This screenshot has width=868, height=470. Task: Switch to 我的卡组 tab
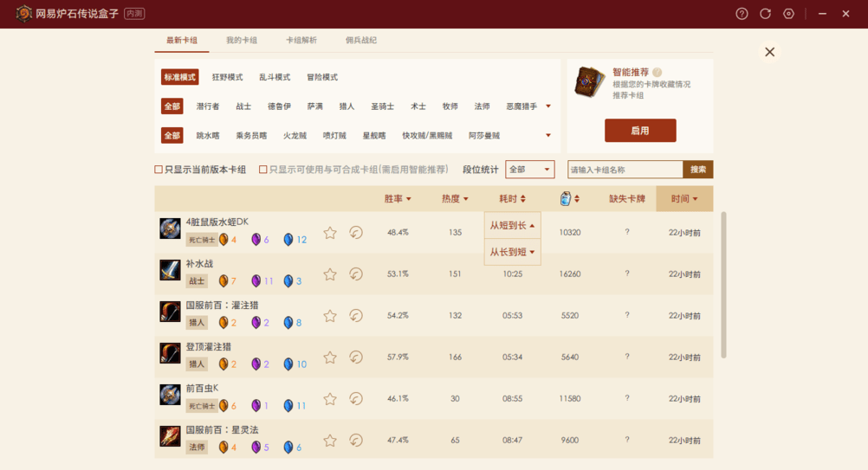[x=242, y=41]
